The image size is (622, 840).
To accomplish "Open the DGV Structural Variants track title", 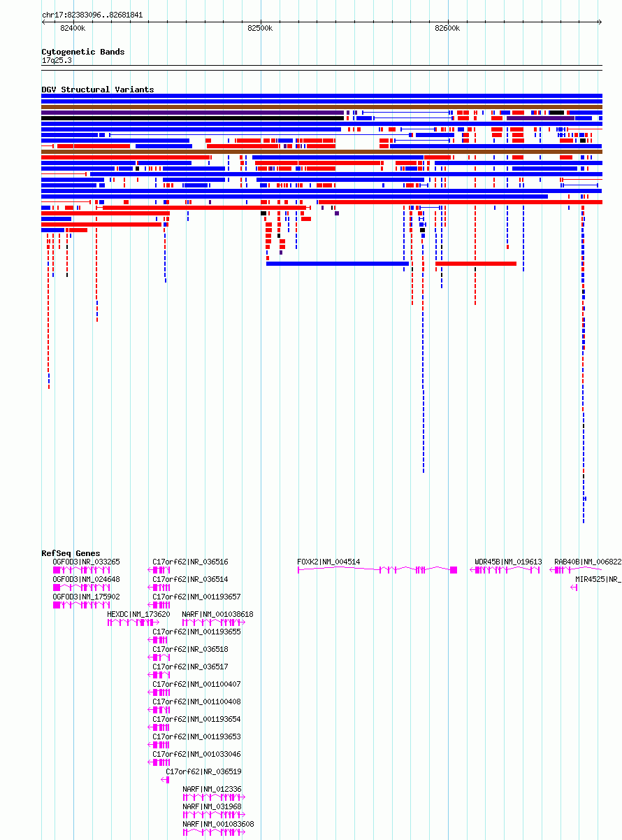I will coord(97,90).
